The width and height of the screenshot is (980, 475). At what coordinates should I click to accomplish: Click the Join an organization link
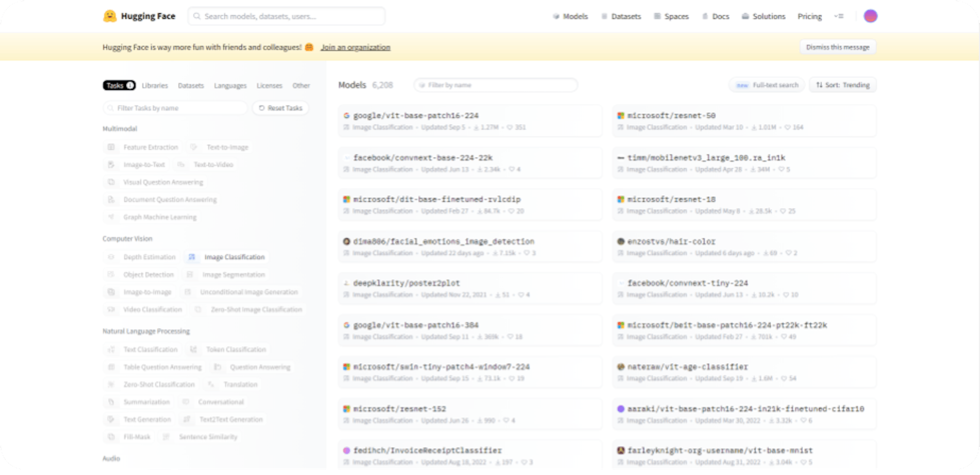coord(356,46)
